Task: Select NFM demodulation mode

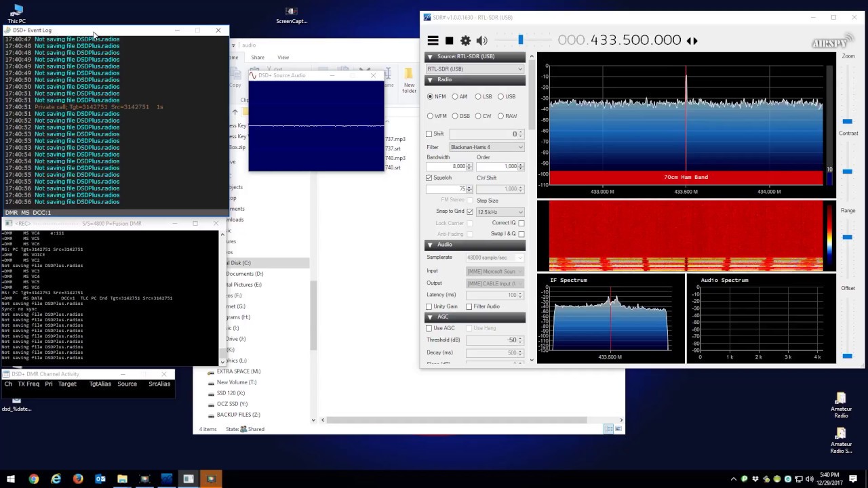Action: [437, 96]
